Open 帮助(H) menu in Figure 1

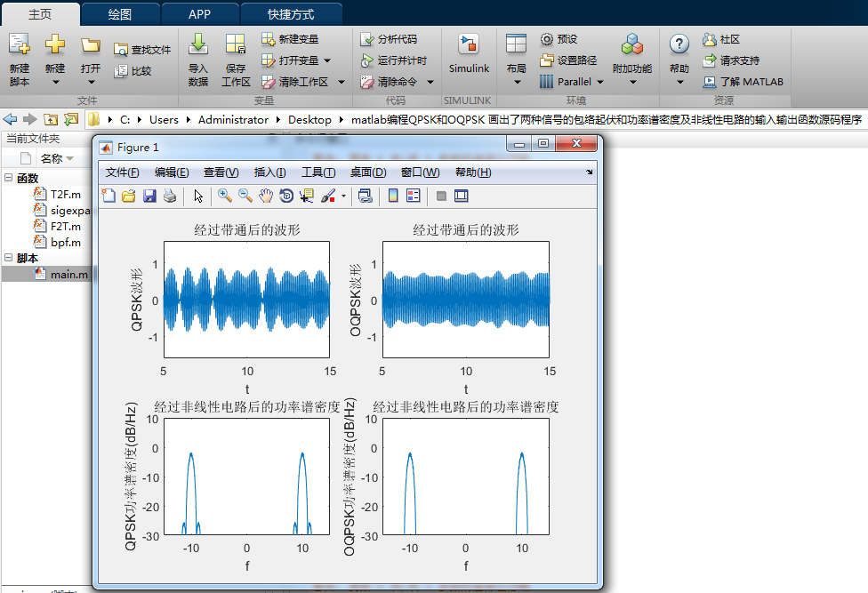pyautogui.click(x=473, y=172)
